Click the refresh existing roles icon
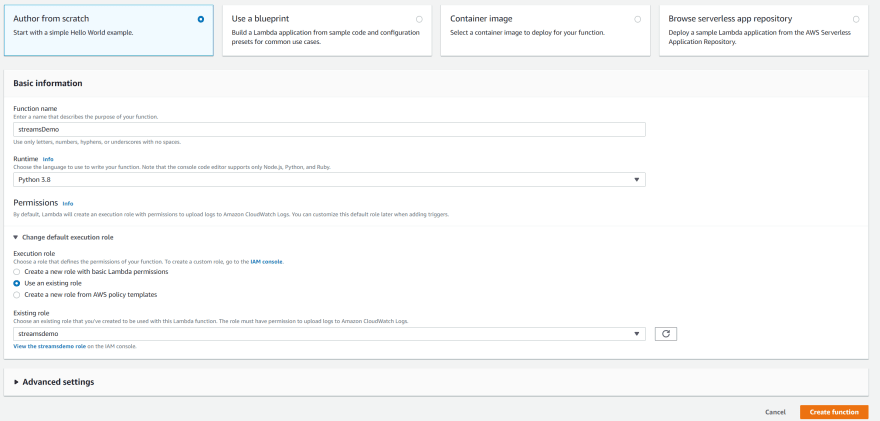Image resolution: width=880 pixels, height=421 pixels. [666, 334]
